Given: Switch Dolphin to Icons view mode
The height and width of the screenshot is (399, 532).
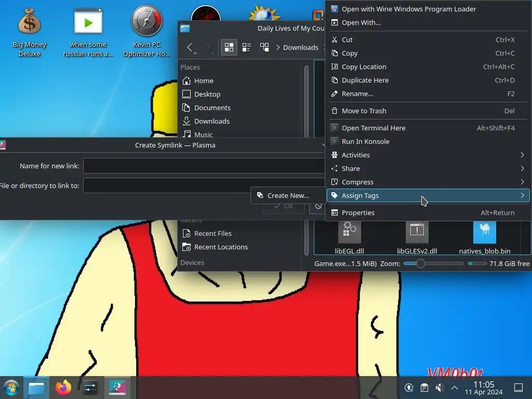Looking at the screenshot, I should pos(229,47).
